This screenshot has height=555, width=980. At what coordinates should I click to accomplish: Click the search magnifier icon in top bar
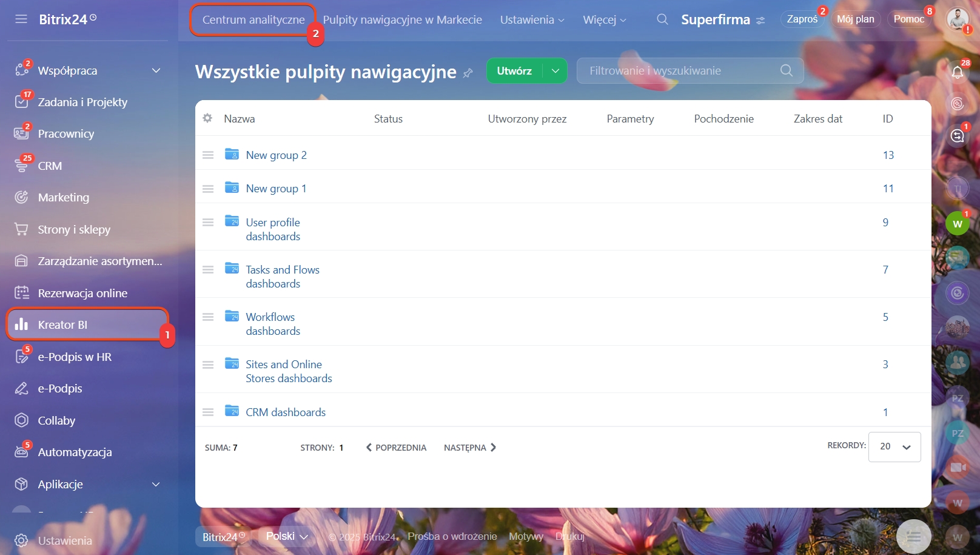coord(662,19)
